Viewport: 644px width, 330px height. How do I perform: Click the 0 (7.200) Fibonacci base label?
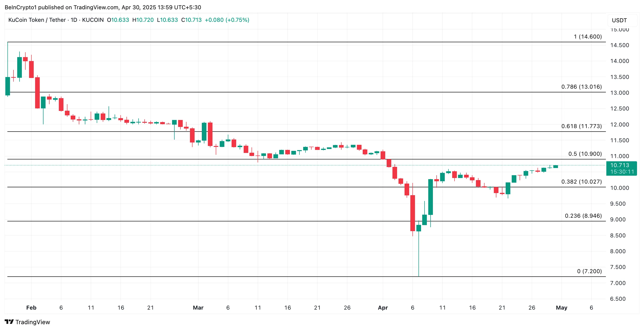[589, 271]
